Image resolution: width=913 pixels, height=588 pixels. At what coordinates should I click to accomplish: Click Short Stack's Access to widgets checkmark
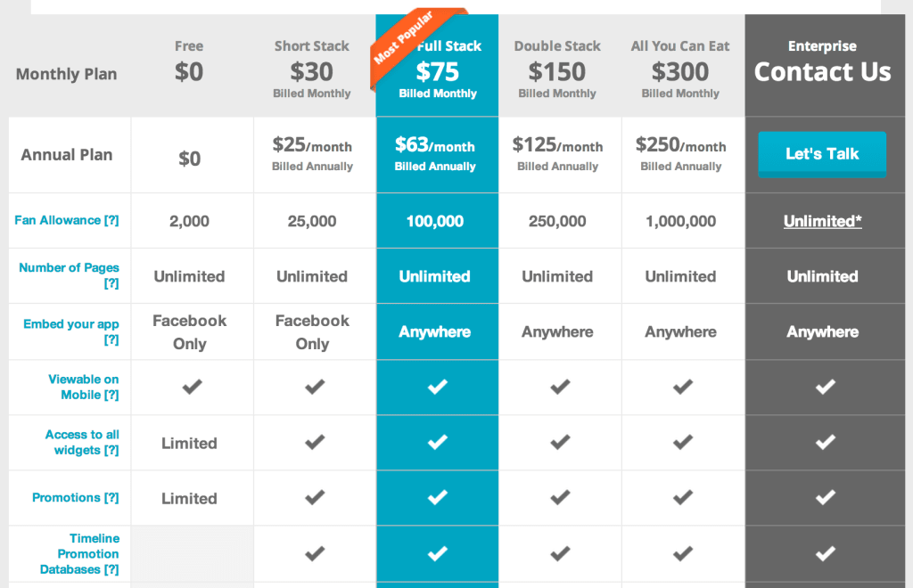(x=314, y=442)
